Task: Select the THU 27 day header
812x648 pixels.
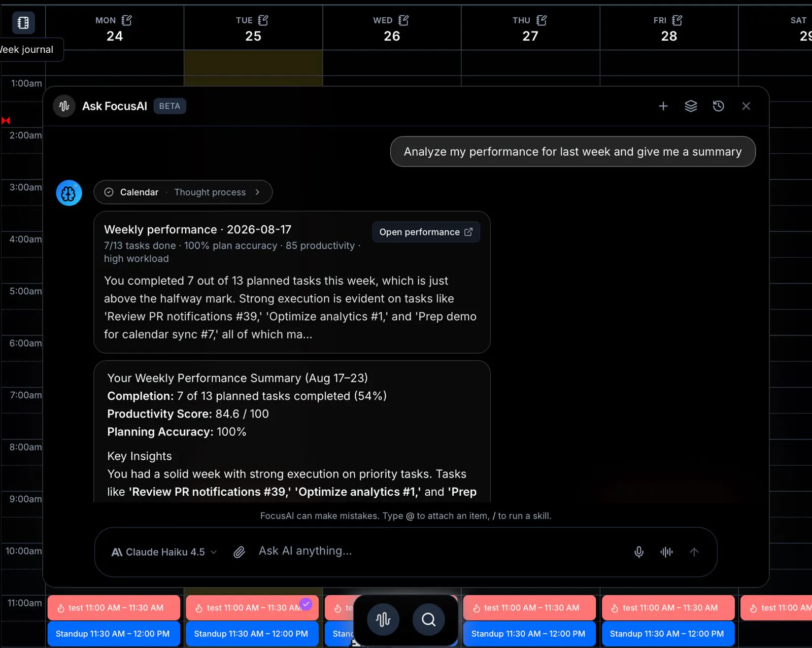Action: coord(530,28)
